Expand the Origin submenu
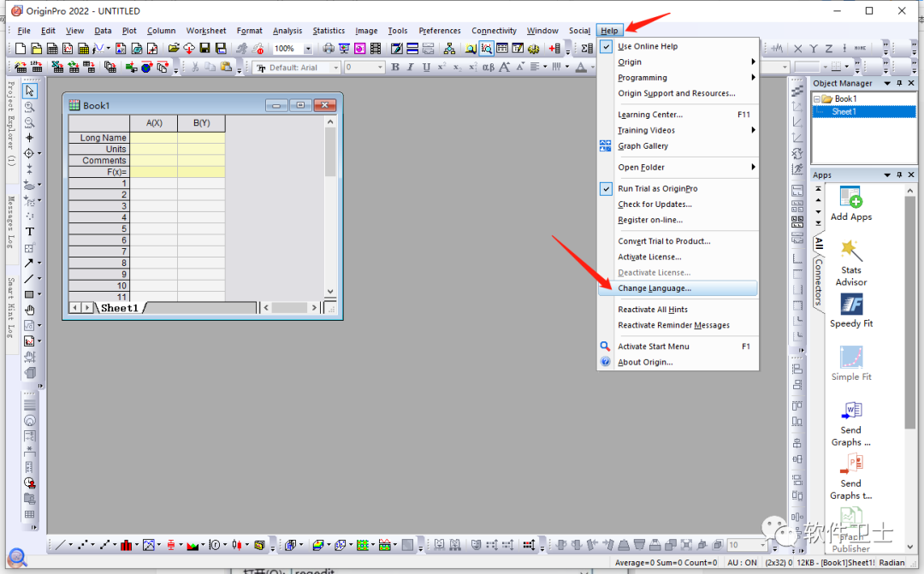Screen dimensions: 924x574 click(678, 62)
